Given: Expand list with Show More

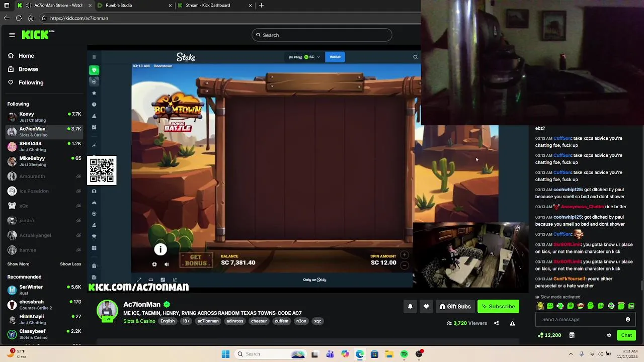Looking at the screenshot, I should (18, 264).
